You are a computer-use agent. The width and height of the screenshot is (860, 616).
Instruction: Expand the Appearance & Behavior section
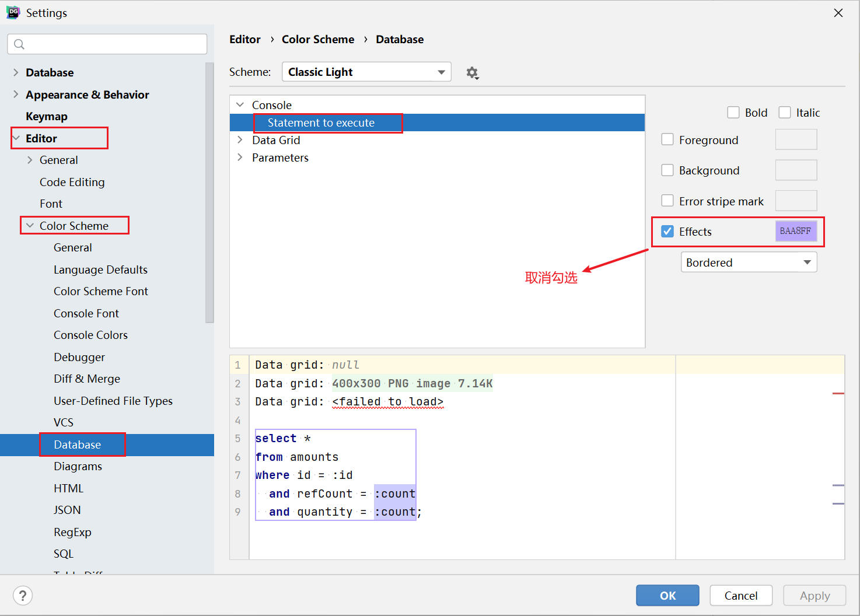(16, 94)
